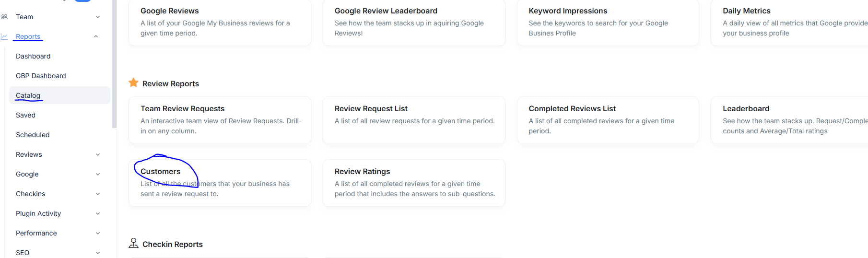Open Saved reports in sidebar
This screenshot has height=258, width=868.
coord(25,115)
